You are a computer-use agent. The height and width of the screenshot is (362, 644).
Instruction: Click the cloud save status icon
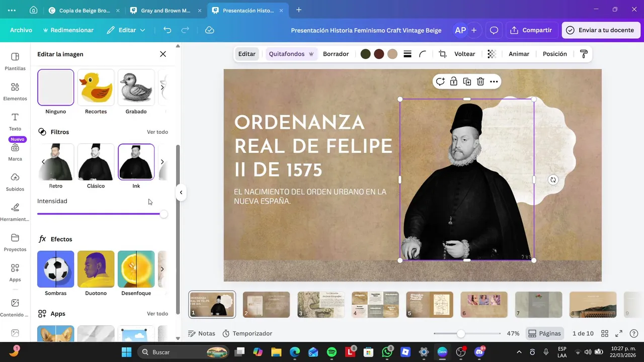click(x=210, y=30)
